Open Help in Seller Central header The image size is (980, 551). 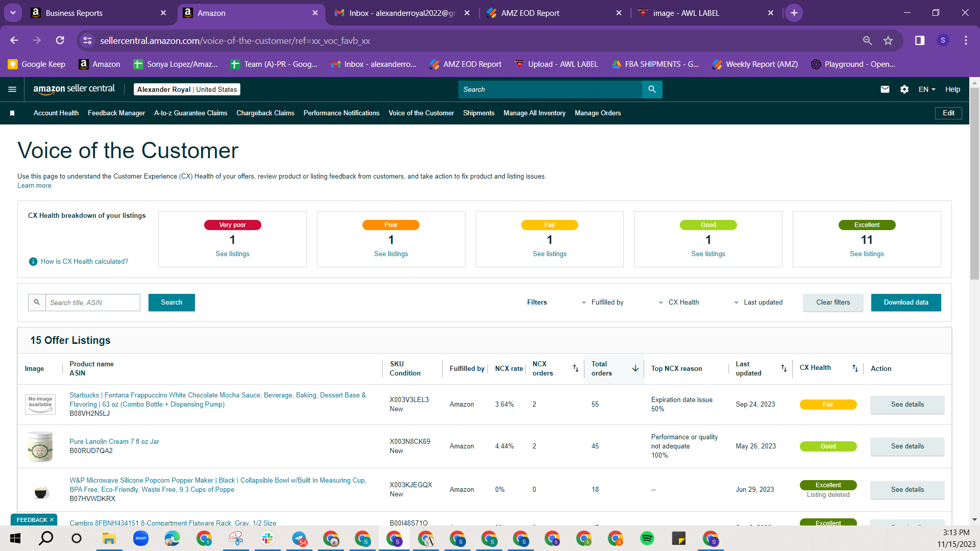[952, 89]
